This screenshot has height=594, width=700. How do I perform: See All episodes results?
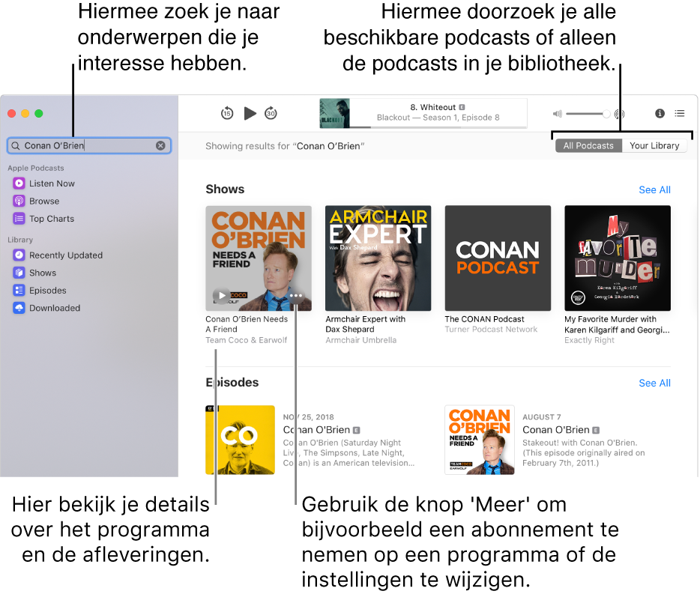click(654, 383)
